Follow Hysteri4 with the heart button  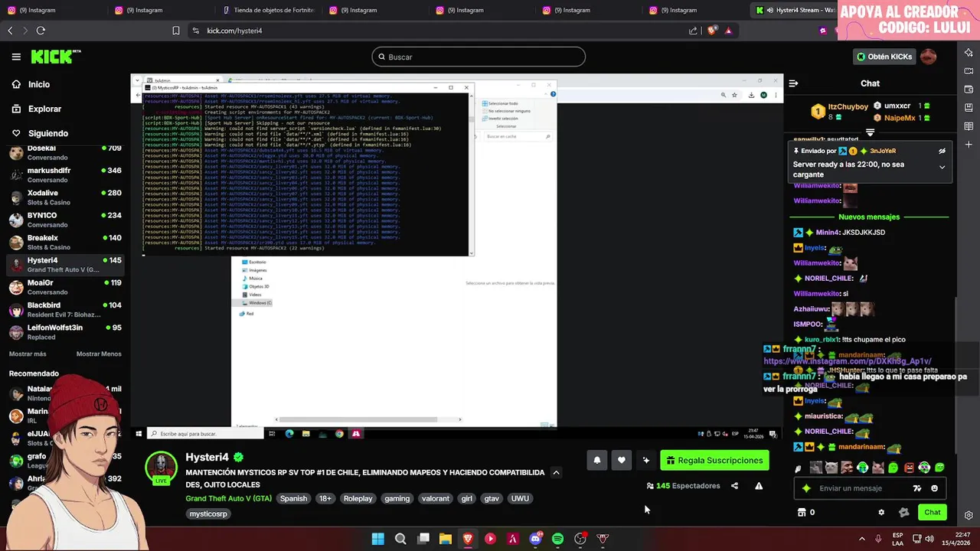[x=622, y=460]
